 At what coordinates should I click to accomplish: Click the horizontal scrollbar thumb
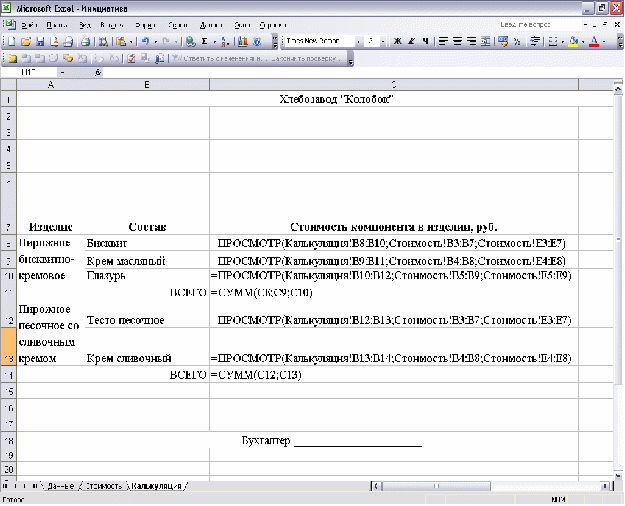(436, 486)
